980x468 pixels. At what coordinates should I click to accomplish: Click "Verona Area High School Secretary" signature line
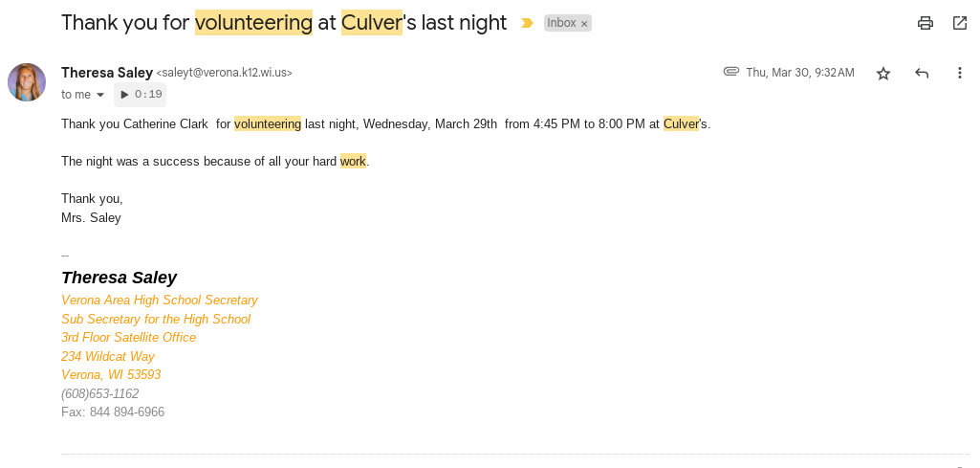point(160,300)
